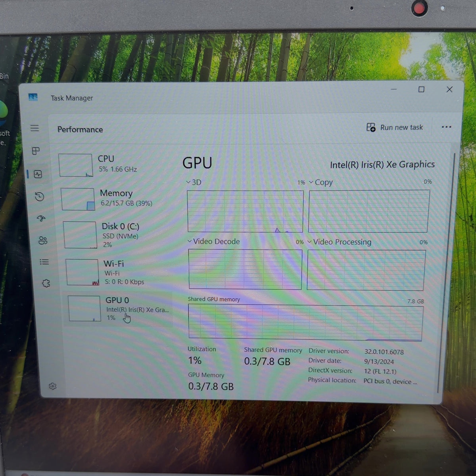Open Task Manager settings gear

tap(53, 386)
